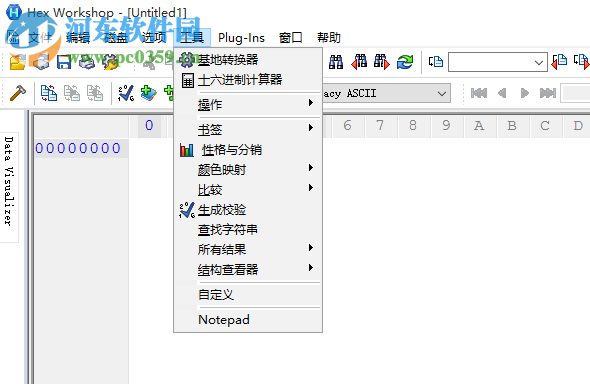Click the second greyed compare icon
The height and width of the screenshot is (384, 590).
point(71,93)
